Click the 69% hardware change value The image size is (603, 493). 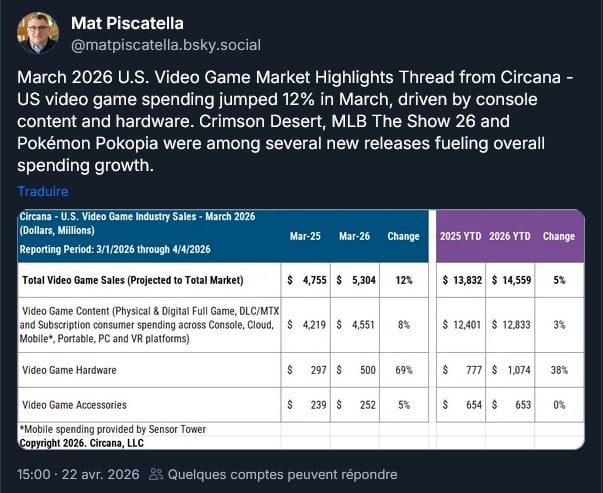click(404, 370)
